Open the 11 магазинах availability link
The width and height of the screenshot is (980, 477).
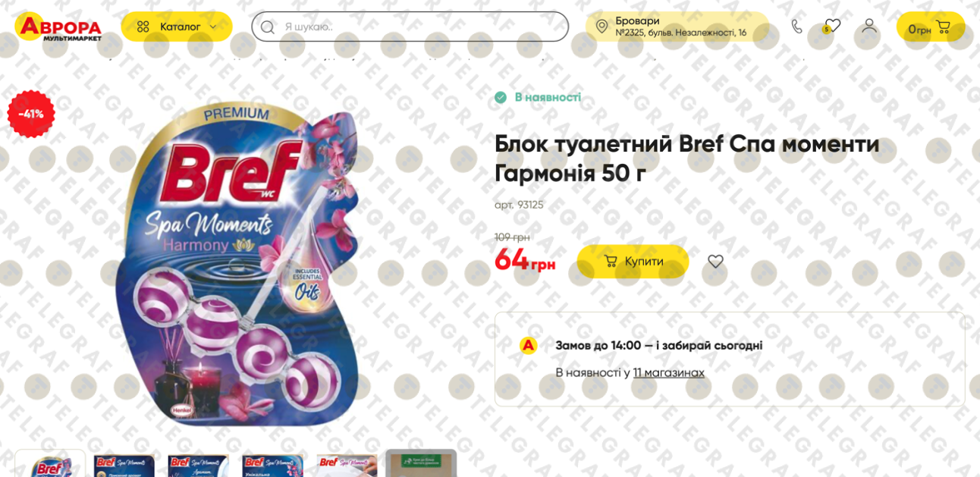pyautogui.click(x=668, y=372)
